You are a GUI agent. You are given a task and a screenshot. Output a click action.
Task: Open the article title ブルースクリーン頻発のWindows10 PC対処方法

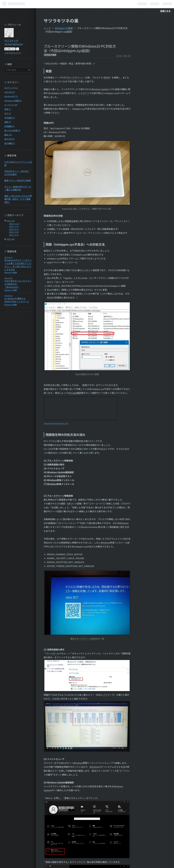pyautogui.click(x=79, y=48)
